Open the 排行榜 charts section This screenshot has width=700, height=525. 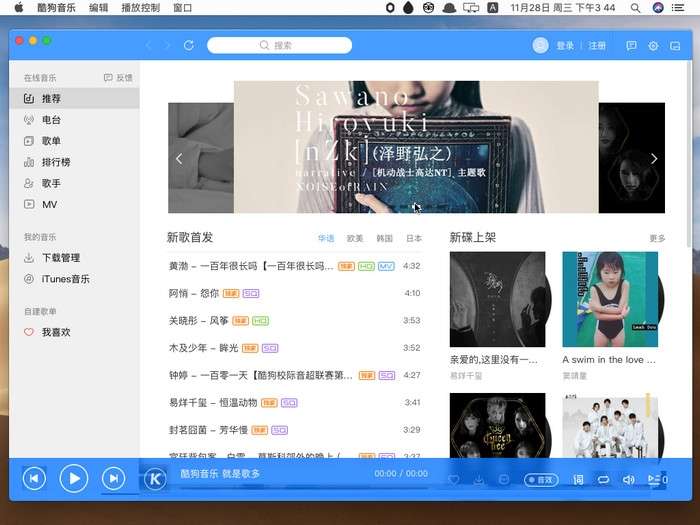click(74, 162)
